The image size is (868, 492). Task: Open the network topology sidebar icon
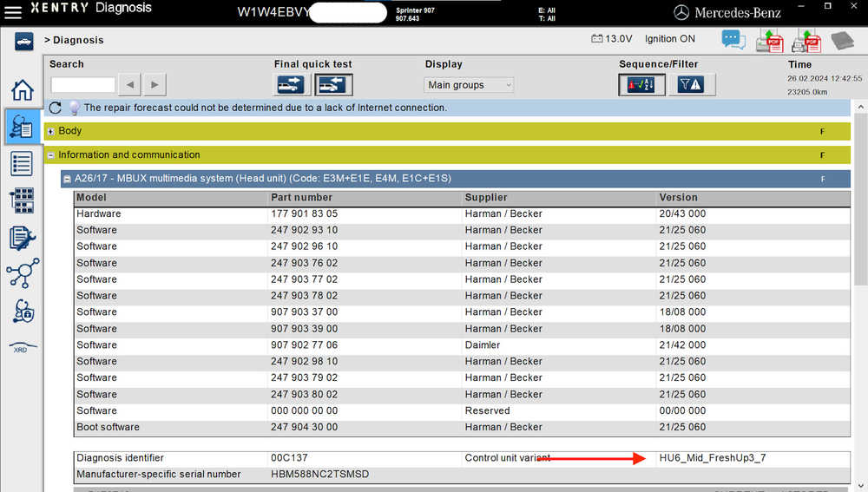[x=23, y=272]
